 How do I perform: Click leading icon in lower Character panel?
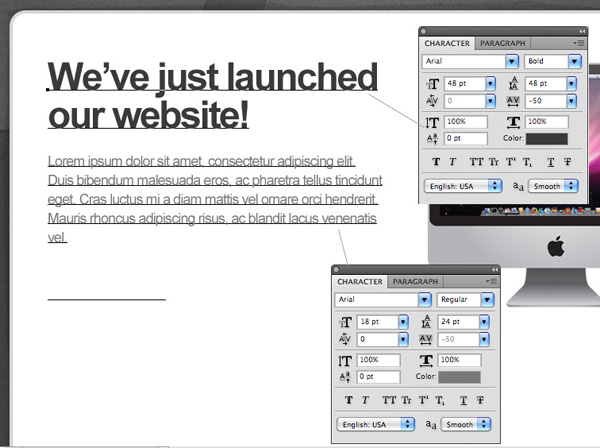(426, 321)
